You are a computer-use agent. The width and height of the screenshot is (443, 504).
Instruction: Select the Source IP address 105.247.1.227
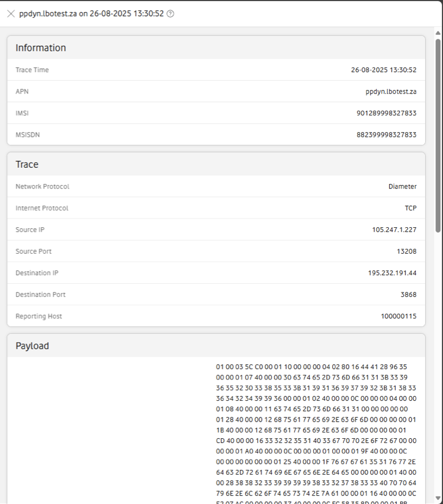394,230
